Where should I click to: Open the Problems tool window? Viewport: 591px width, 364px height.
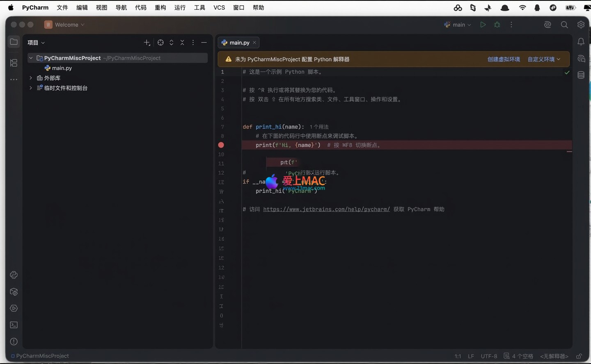pos(14,341)
